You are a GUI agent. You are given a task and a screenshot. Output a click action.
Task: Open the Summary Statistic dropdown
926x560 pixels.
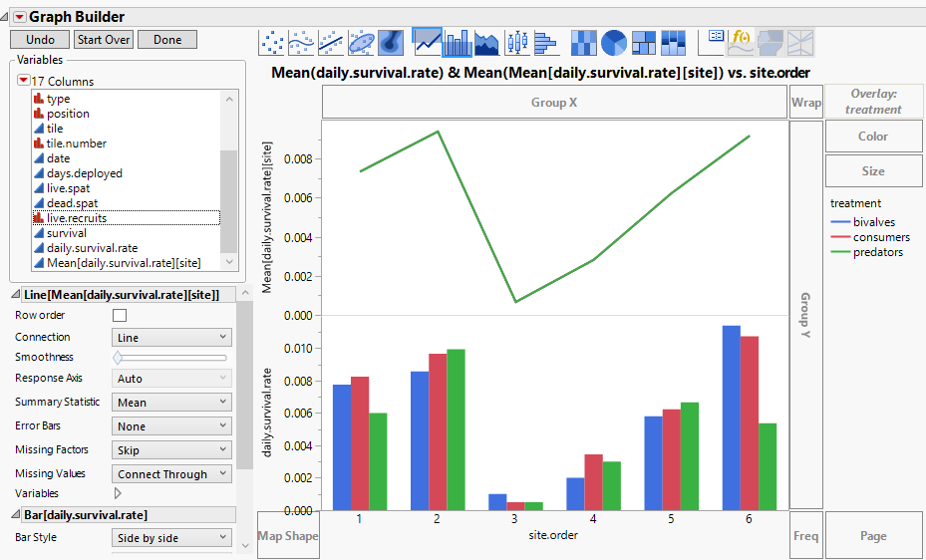click(x=171, y=403)
